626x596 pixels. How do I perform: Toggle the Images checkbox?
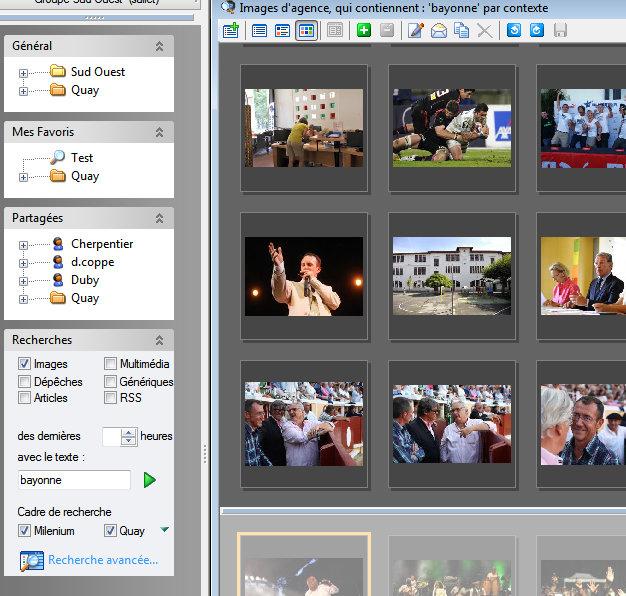pyautogui.click(x=24, y=364)
